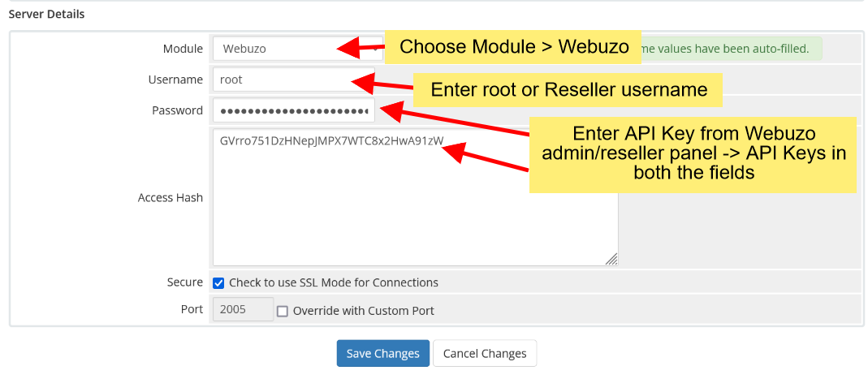Click the 'Enter root or Reseller username' callout
Image resolution: width=868 pixels, height=379 pixels.
568,89
